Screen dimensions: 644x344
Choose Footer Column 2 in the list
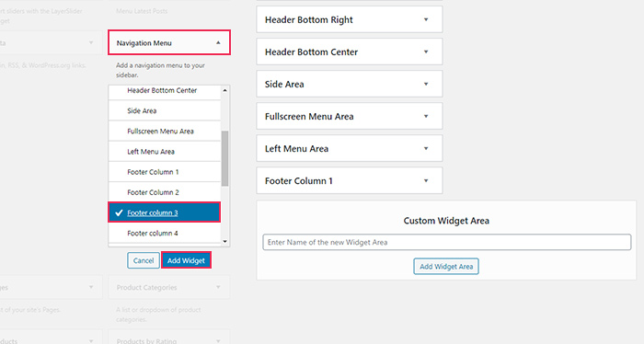(165, 192)
